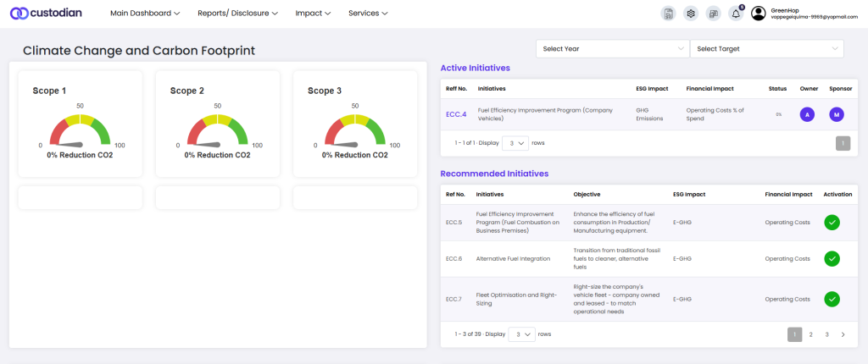
Task: Open the document report icon in header
Action: point(669,14)
